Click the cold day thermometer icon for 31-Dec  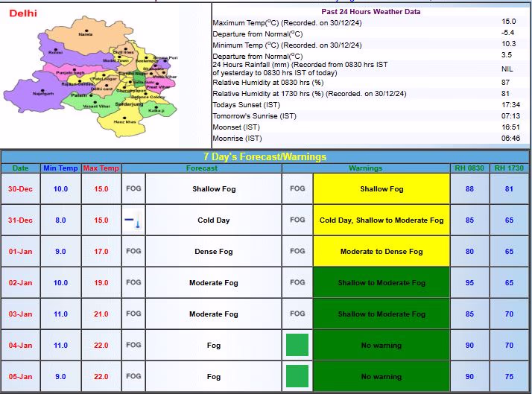(133, 220)
